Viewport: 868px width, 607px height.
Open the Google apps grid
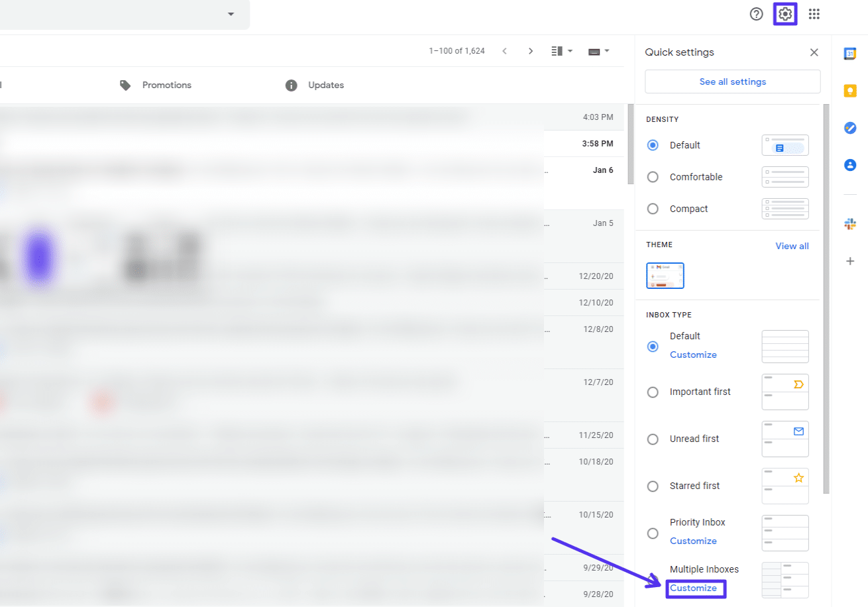[x=815, y=13]
